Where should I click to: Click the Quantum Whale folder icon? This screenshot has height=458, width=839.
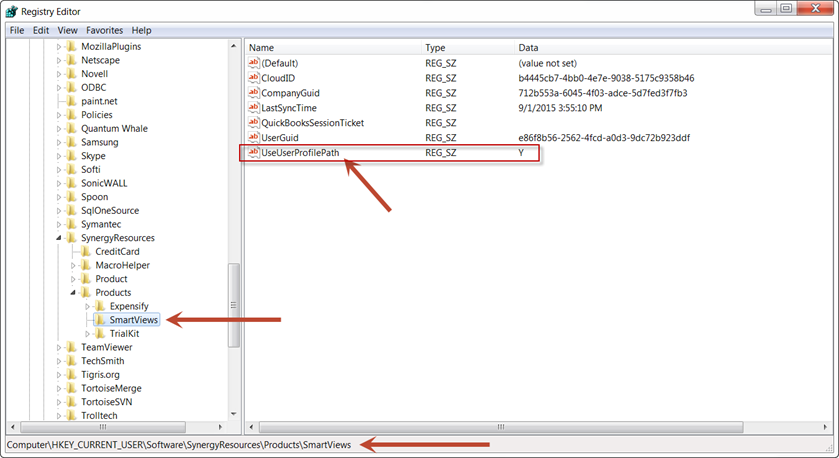tap(72, 128)
